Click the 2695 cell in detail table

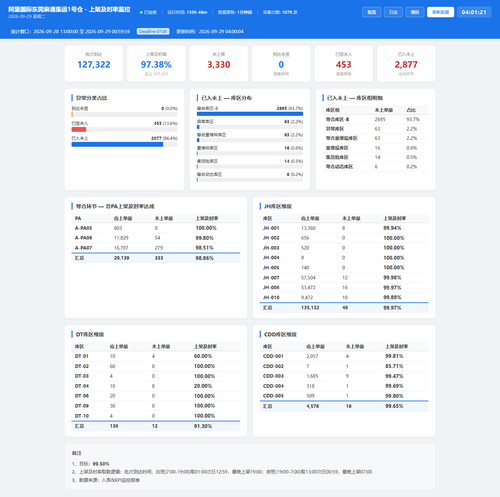click(380, 119)
